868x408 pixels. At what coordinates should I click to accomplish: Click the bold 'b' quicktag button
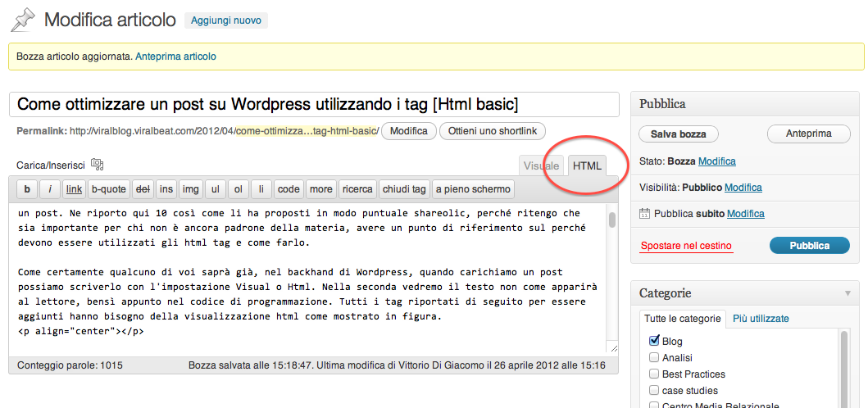click(27, 189)
